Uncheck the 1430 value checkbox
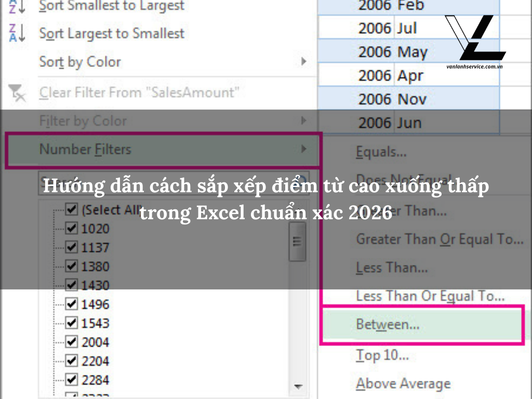532x399 pixels. coord(72,285)
